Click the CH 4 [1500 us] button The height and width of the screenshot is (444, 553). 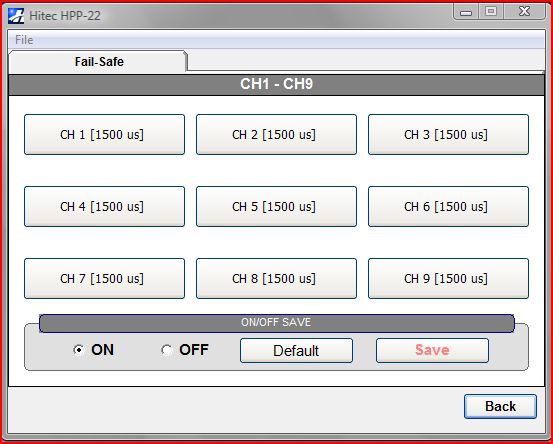104,206
